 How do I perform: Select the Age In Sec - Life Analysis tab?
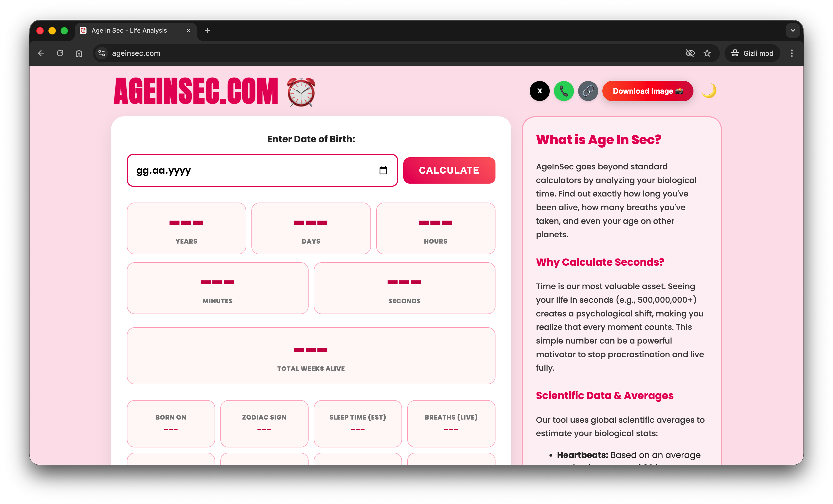(x=129, y=31)
